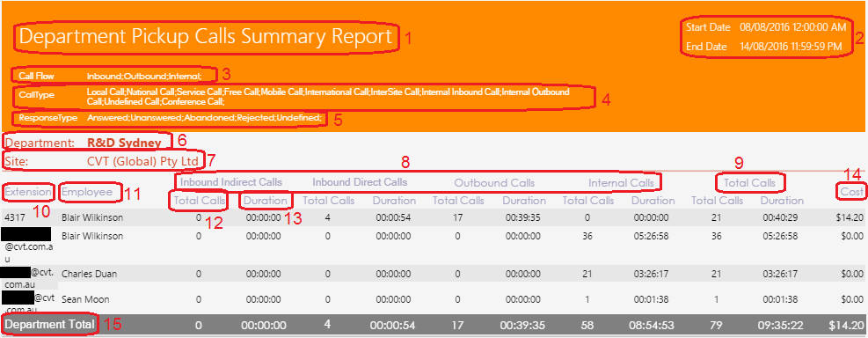Click the Department Pickup Calls Summary Report title
868x338 pixels.
(x=206, y=37)
